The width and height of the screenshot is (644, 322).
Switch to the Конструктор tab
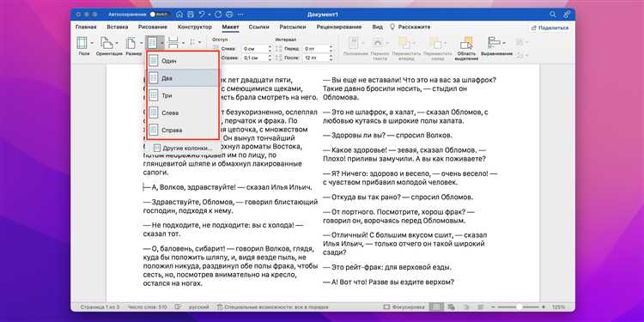(195, 27)
